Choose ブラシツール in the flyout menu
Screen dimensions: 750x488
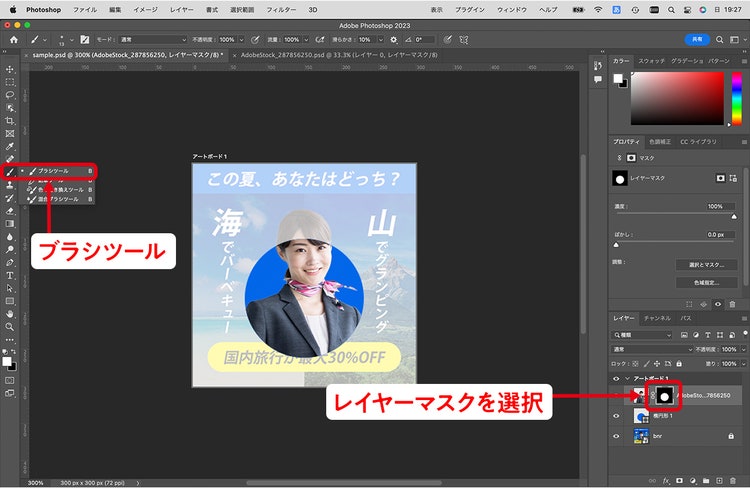coord(57,171)
